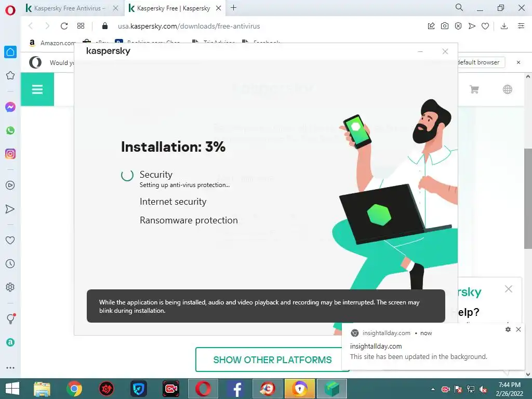Close the Kaspersky Free Antivirus tab
This screenshot has width=532, height=399.
click(x=116, y=8)
